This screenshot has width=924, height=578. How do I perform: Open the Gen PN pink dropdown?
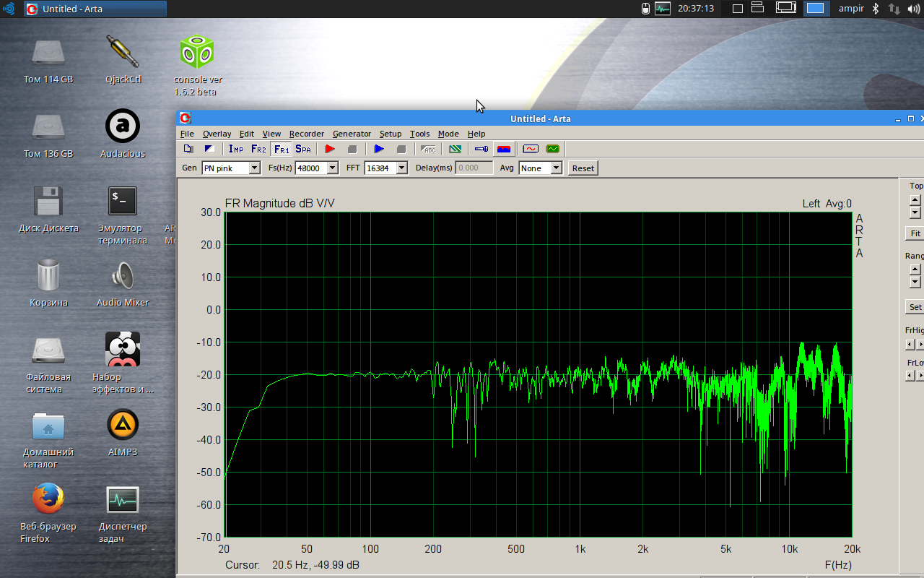[254, 168]
